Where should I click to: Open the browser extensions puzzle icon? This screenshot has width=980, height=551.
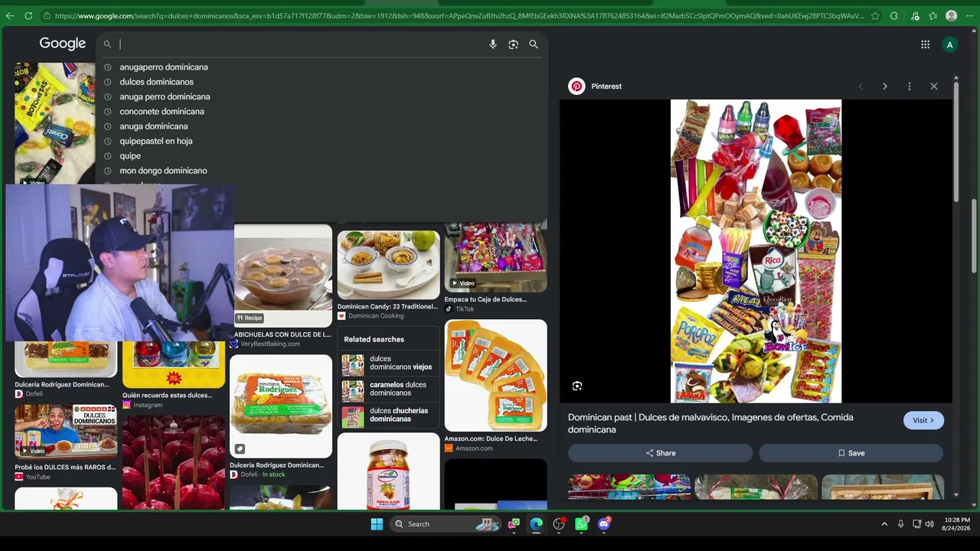(x=895, y=15)
